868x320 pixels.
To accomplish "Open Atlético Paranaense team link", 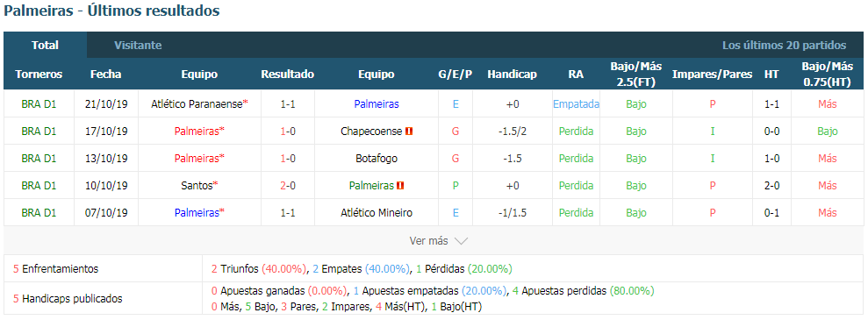I will tap(197, 104).
